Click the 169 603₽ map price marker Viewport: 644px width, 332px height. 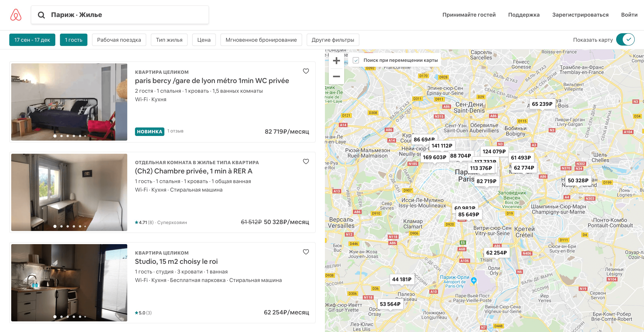pyautogui.click(x=435, y=157)
